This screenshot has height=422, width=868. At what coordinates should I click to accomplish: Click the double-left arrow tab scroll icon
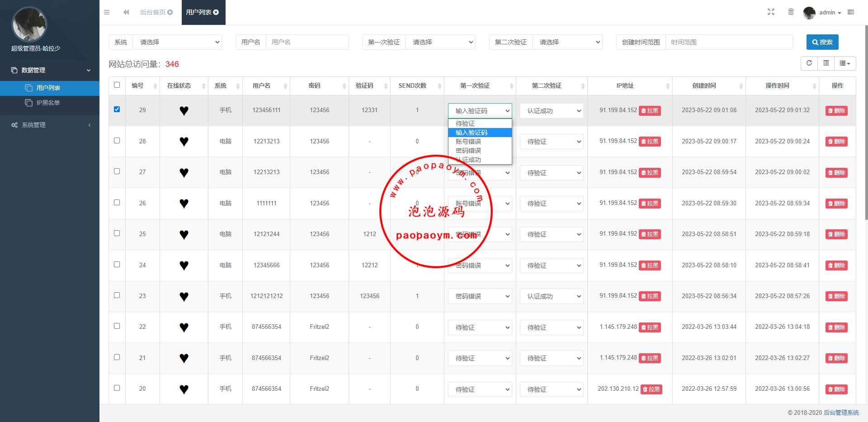tap(126, 12)
